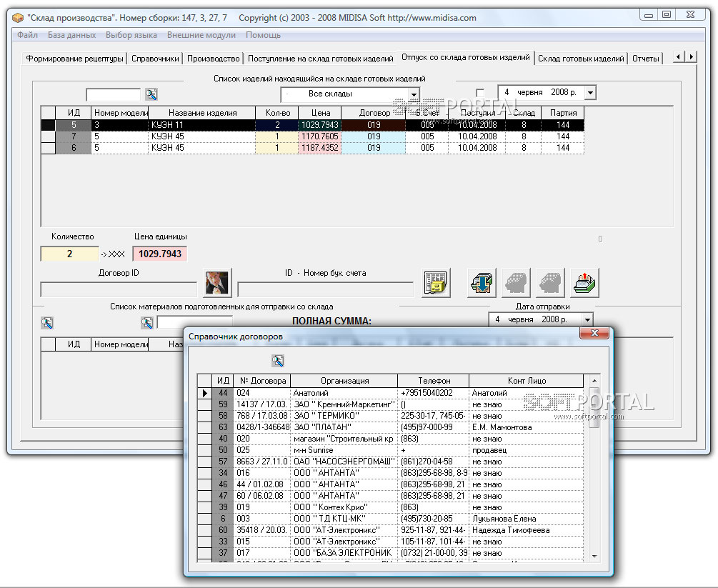Image resolution: width=718 pixels, height=588 pixels.
Task: Click the first grayed-out stack icon
Action: [x=516, y=282]
